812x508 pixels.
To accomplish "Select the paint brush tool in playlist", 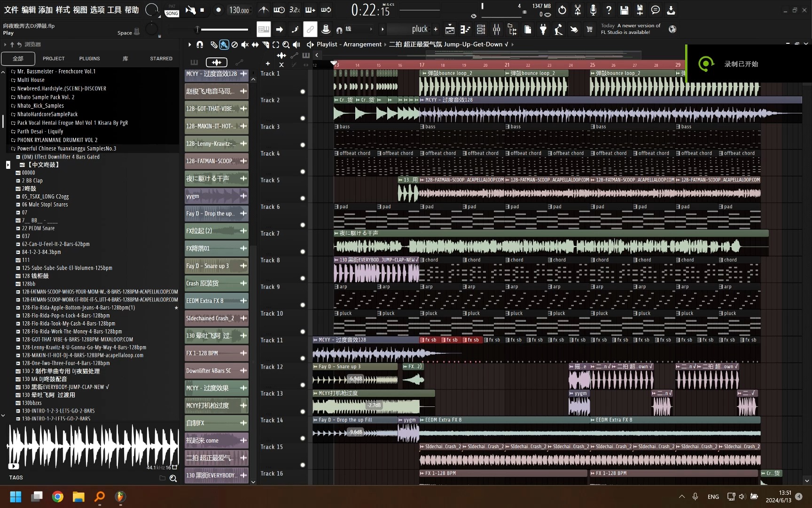I will click(224, 45).
